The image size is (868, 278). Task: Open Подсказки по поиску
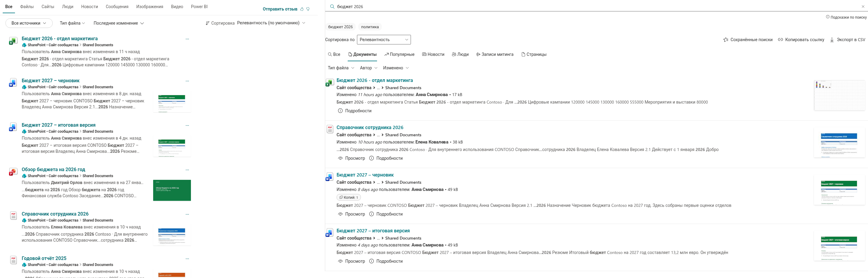tap(846, 17)
